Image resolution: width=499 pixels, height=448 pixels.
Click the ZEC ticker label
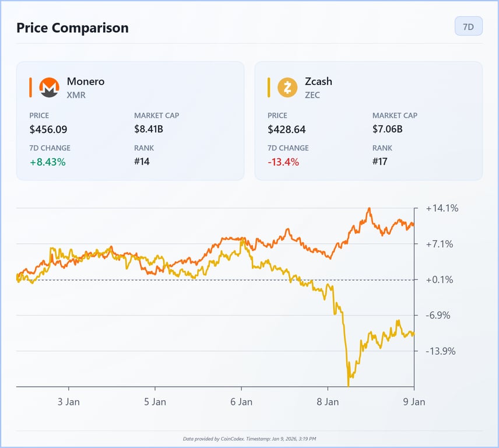[312, 94]
